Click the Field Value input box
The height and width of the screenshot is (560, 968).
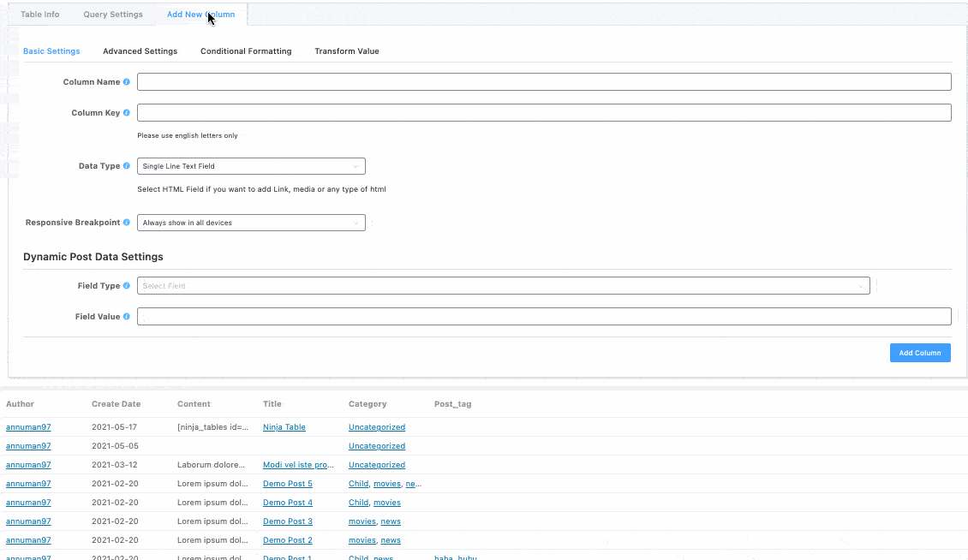click(x=544, y=317)
